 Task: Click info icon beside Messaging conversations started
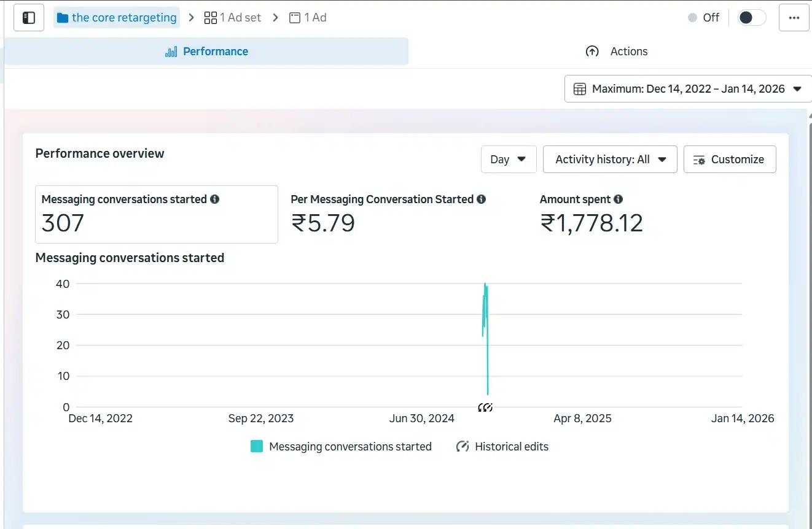click(x=214, y=199)
